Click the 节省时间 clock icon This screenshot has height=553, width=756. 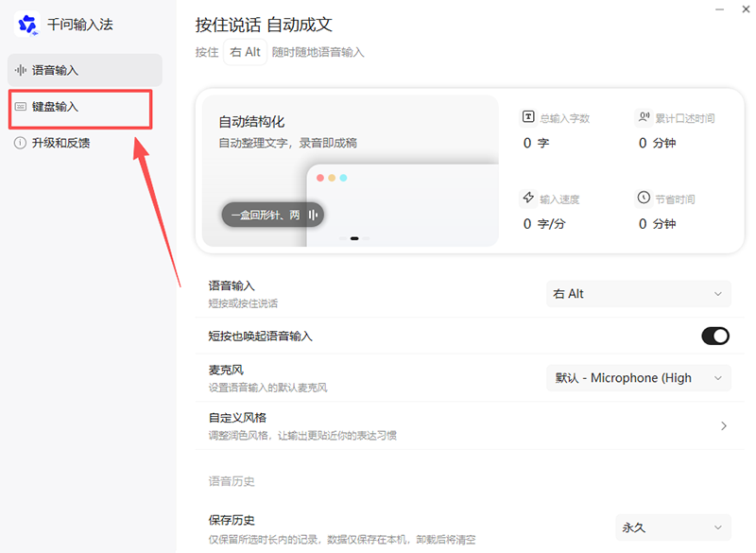(644, 198)
